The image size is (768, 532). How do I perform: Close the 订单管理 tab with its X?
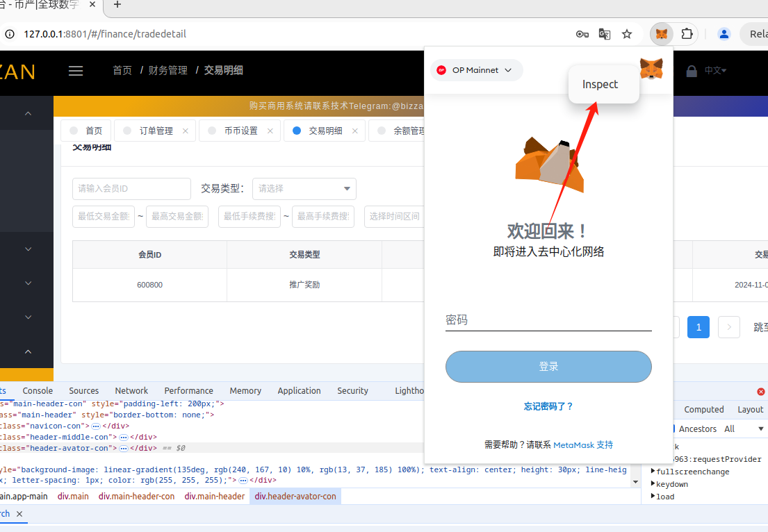coord(185,131)
